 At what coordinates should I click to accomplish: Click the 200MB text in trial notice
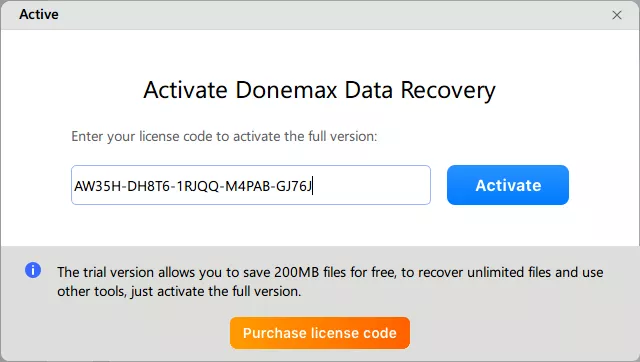pos(296,272)
